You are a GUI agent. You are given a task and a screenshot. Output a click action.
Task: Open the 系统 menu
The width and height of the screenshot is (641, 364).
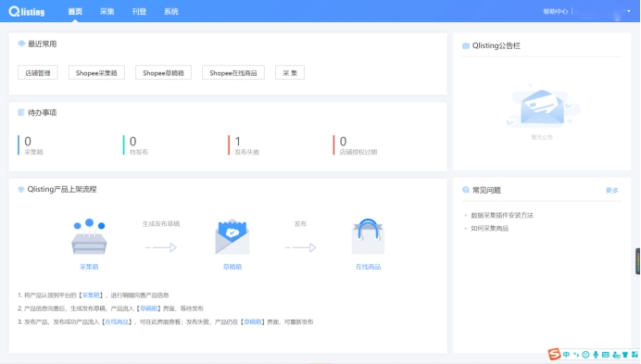[171, 11]
